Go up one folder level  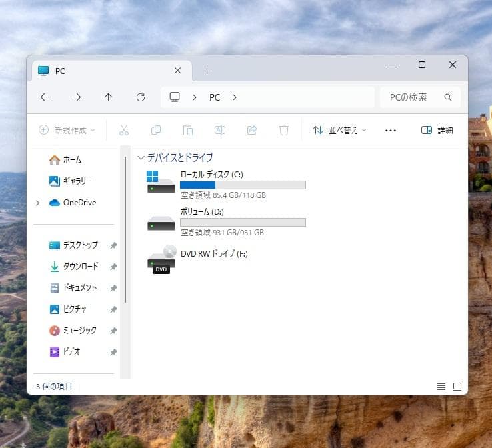pyautogui.click(x=108, y=97)
